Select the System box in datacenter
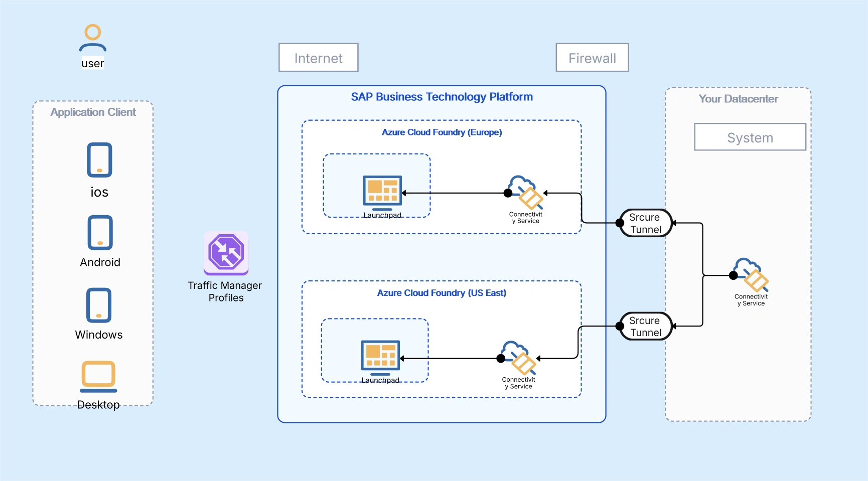This screenshot has width=868, height=481. pyautogui.click(x=750, y=137)
